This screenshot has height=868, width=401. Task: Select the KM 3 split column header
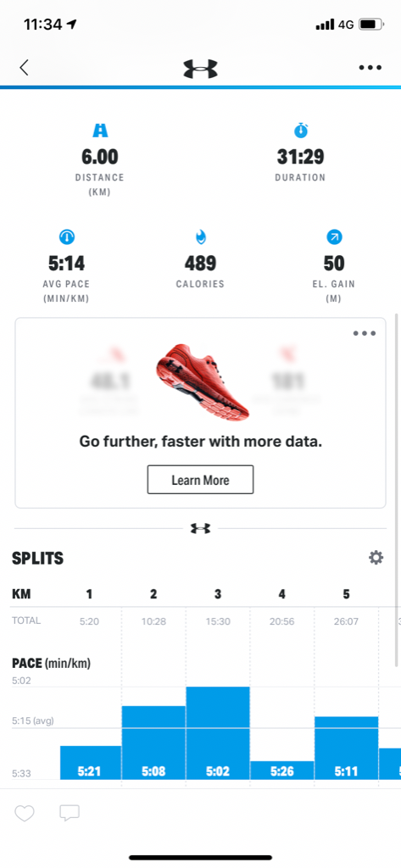tap(218, 594)
